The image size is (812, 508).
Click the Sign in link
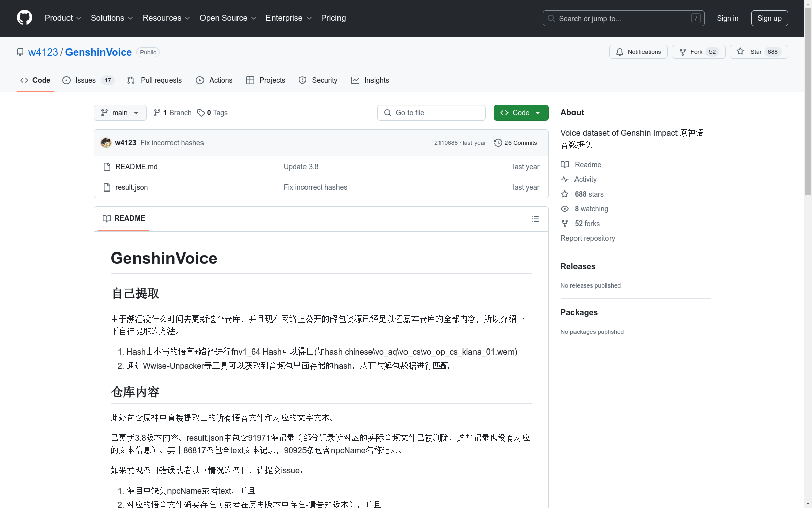728,18
